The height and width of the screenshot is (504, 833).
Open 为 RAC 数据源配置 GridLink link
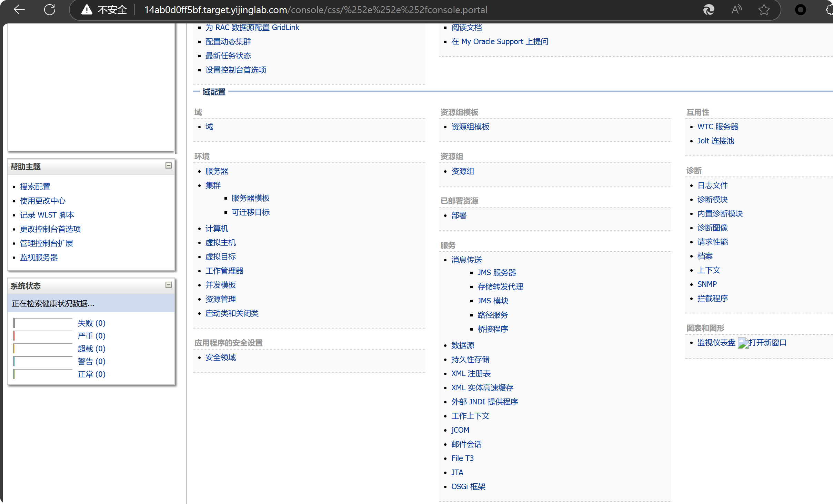pos(252,27)
